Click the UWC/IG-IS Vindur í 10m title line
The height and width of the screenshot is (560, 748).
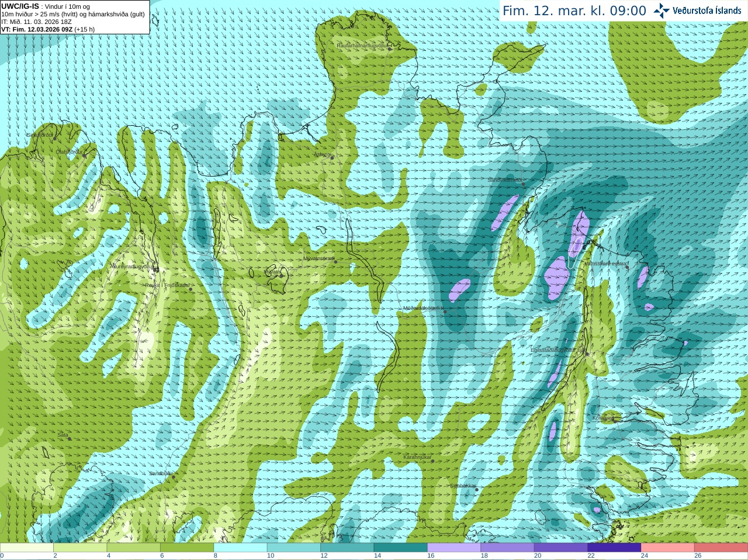[46, 6]
